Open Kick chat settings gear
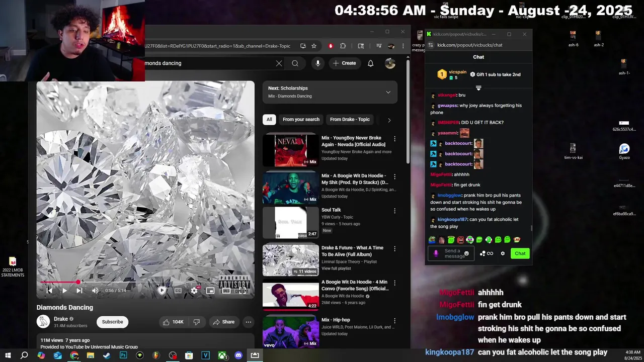644x362 pixels. click(502, 253)
